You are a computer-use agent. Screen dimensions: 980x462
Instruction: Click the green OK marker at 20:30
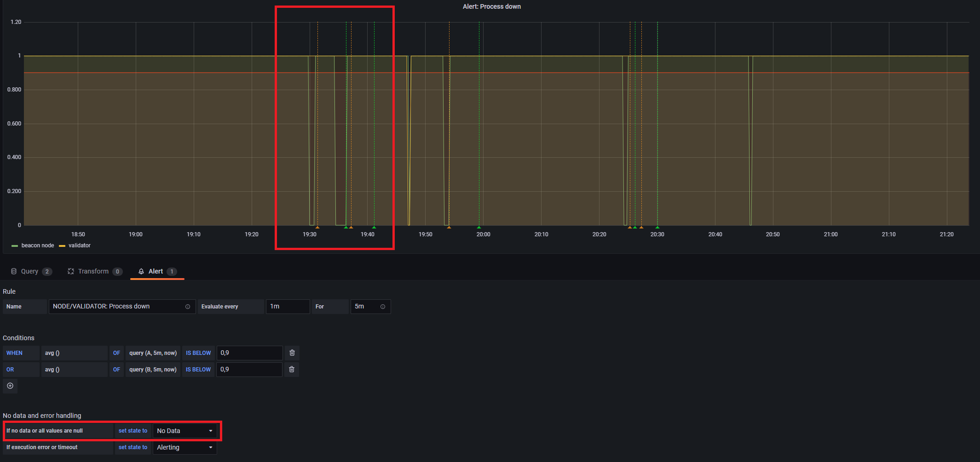pyautogui.click(x=657, y=227)
